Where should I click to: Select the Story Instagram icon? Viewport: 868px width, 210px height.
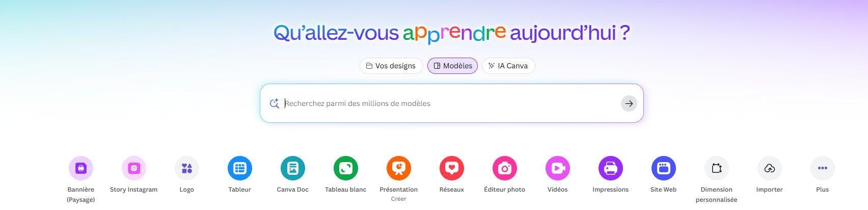click(x=134, y=168)
